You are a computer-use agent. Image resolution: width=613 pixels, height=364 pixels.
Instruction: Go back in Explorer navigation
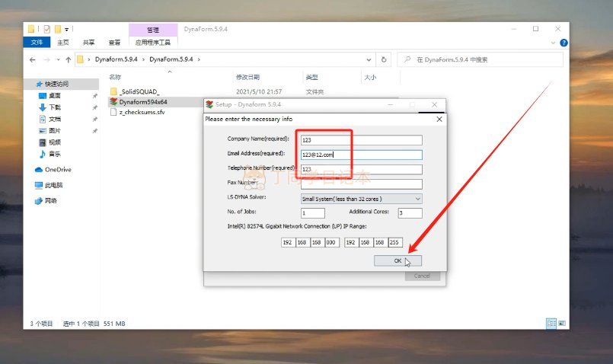[x=33, y=60]
